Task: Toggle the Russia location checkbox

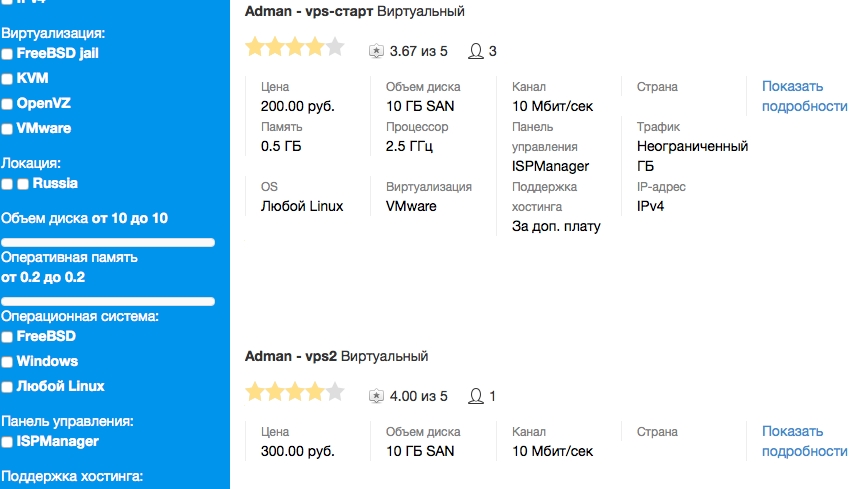Action: click(x=22, y=184)
